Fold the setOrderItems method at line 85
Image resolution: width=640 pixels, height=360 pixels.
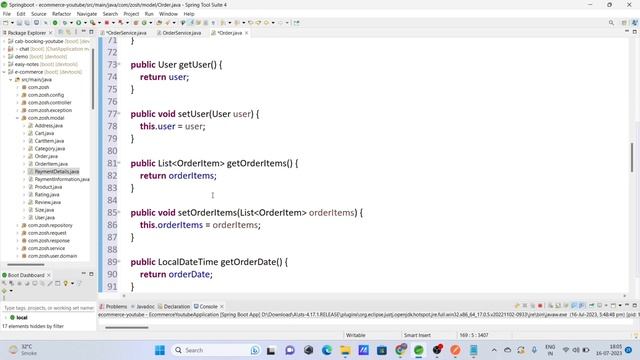(119, 212)
